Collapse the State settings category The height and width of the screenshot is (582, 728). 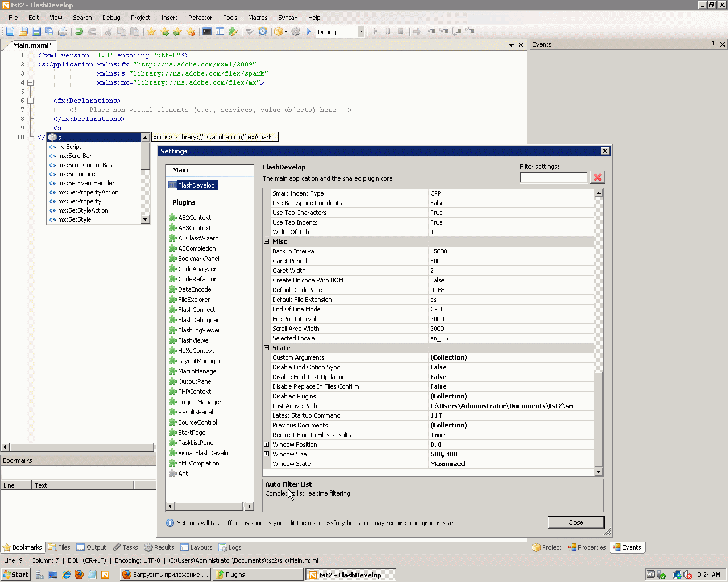(x=266, y=348)
